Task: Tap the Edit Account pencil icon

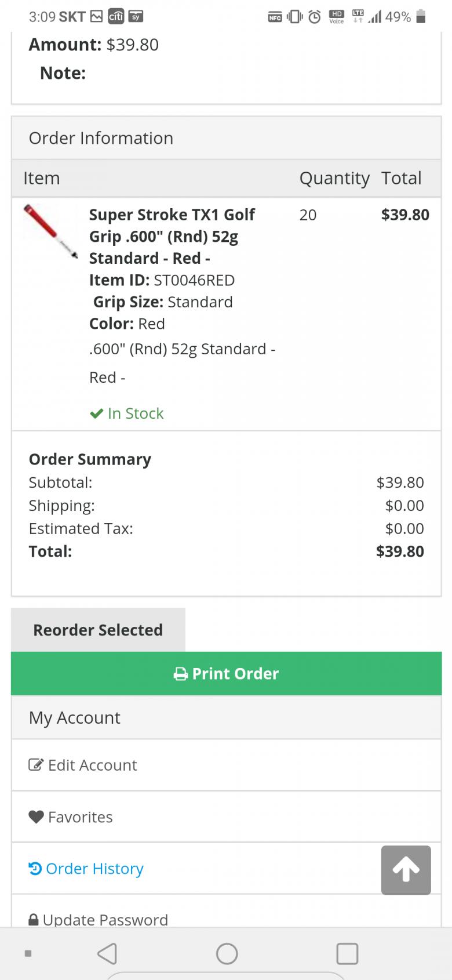Action: click(36, 765)
